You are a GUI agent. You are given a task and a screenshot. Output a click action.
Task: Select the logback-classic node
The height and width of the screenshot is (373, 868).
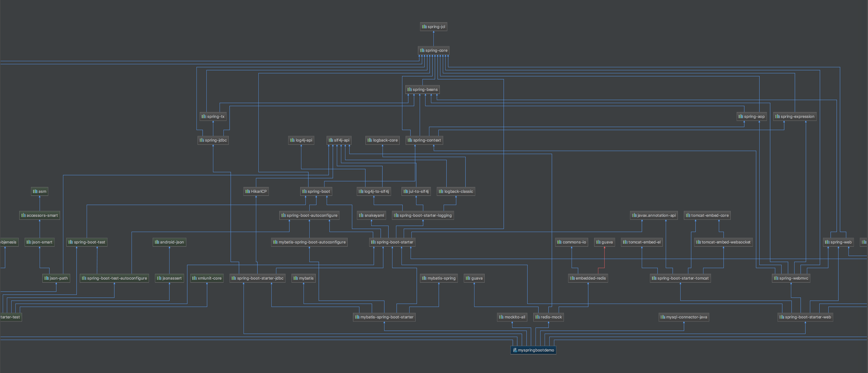tap(456, 191)
